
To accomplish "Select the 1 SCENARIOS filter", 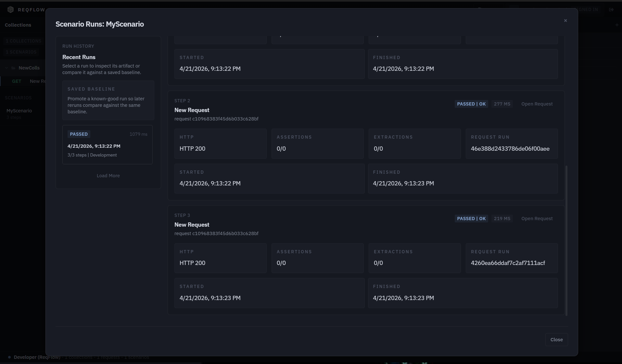I will [21, 52].
